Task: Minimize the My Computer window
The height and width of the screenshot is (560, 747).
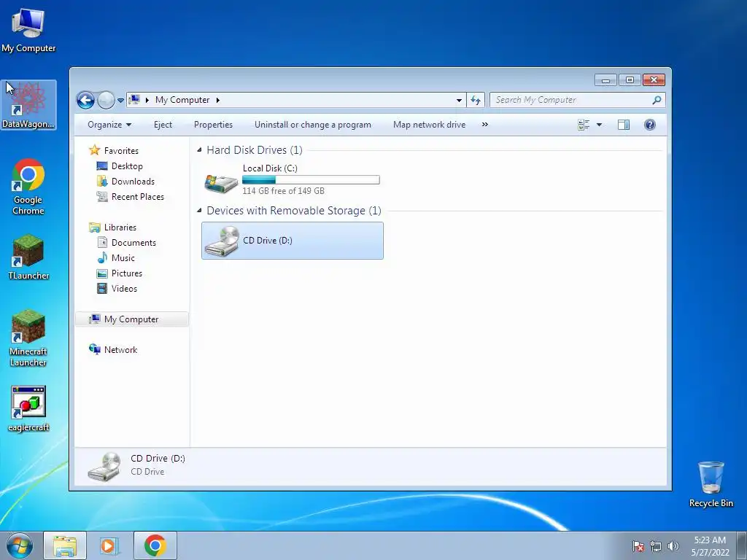Action: pyautogui.click(x=605, y=80)
